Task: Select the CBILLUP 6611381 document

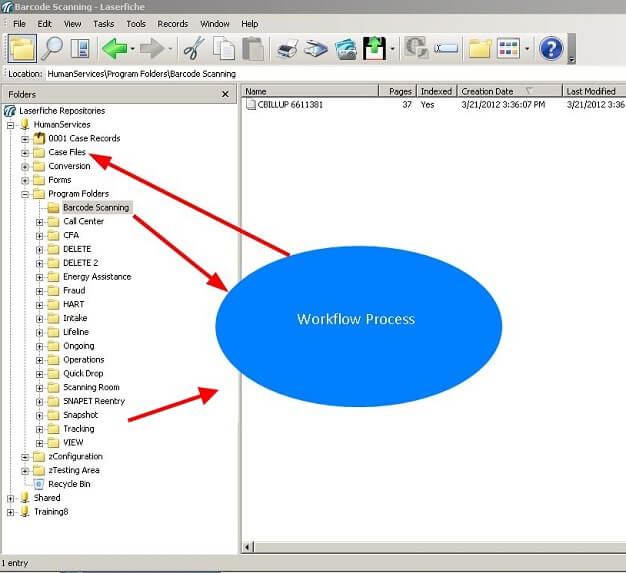Action: point(290,105)
